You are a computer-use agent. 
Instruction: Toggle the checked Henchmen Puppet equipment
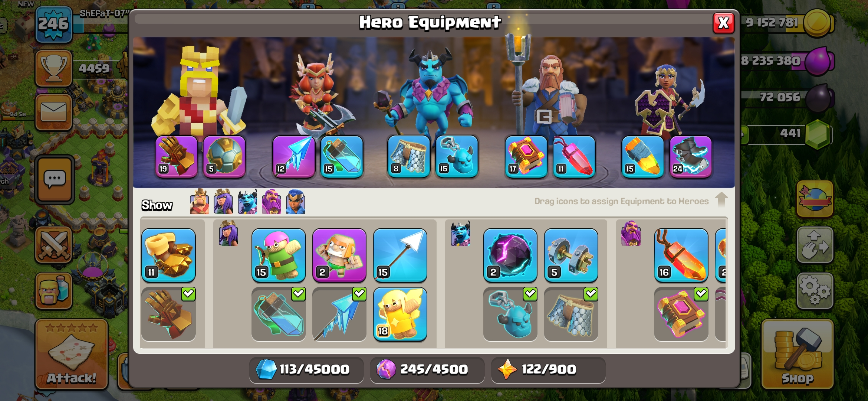click(x=510, y=314)
